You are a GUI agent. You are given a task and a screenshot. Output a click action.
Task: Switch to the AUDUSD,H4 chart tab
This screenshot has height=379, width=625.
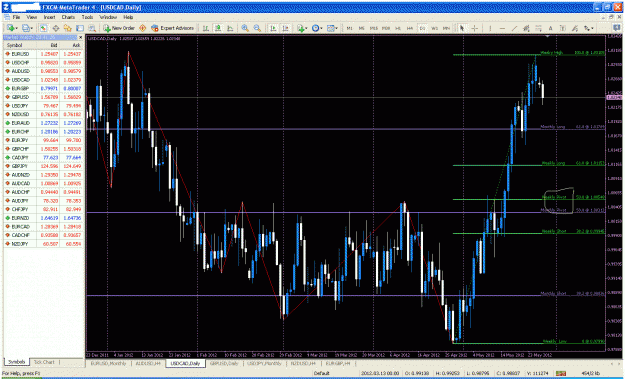[147, 364]
